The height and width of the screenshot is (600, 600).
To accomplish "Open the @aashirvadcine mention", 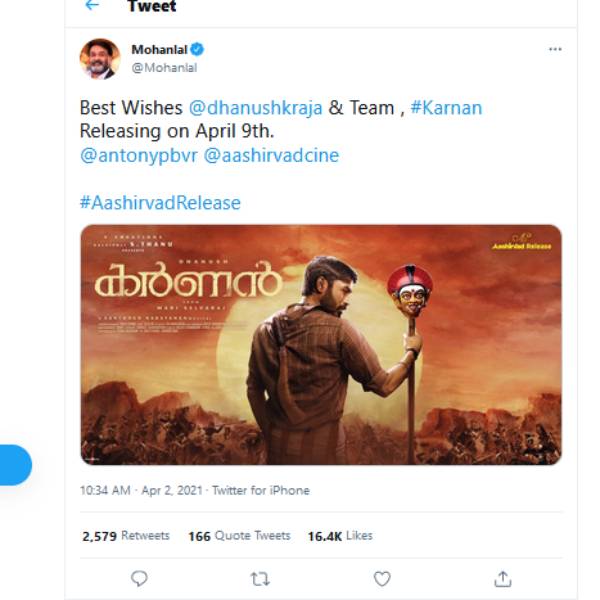I will (271, 155).
